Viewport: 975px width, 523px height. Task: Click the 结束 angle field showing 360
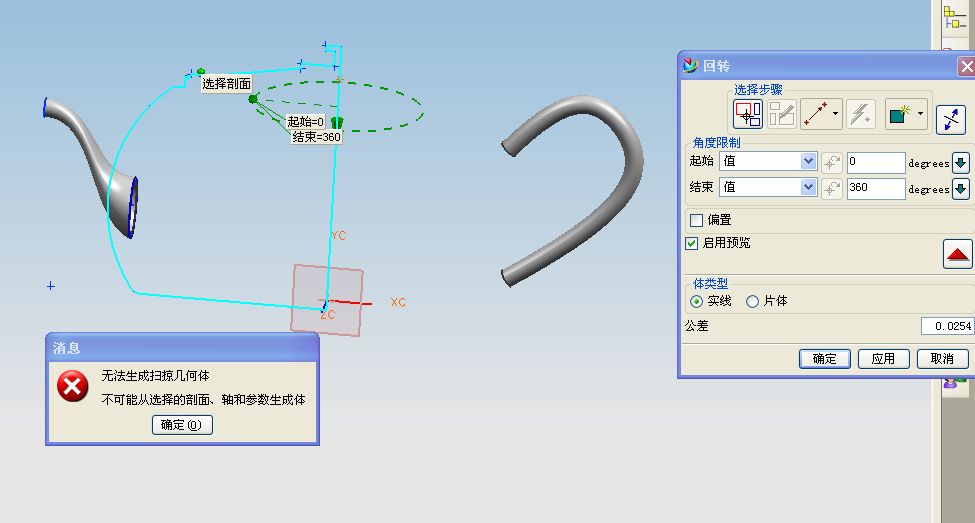pos(876,188)
